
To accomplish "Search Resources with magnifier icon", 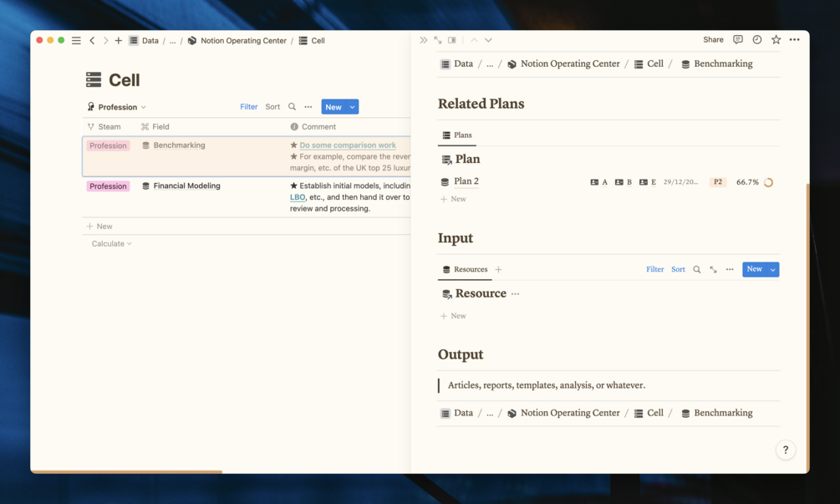I will pyautogui.click(x=697, y=269).
